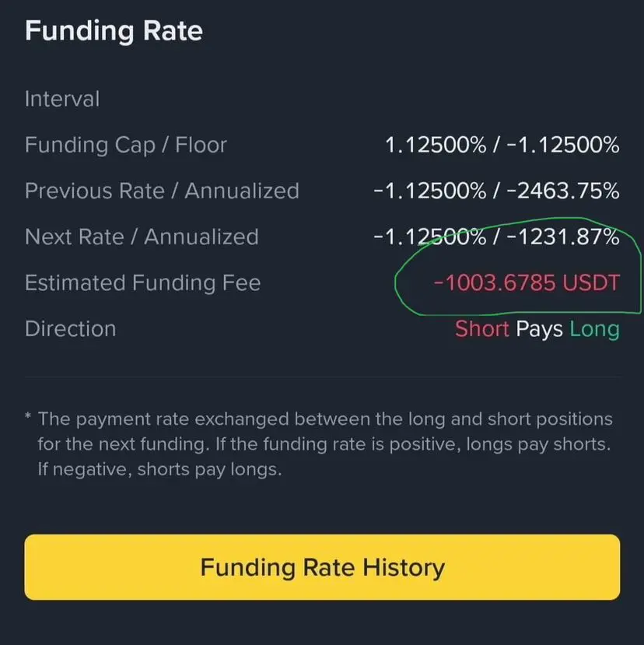
Task: Tap the divider line below Direction
Action: pyautogui.click(x=322, y=377)
